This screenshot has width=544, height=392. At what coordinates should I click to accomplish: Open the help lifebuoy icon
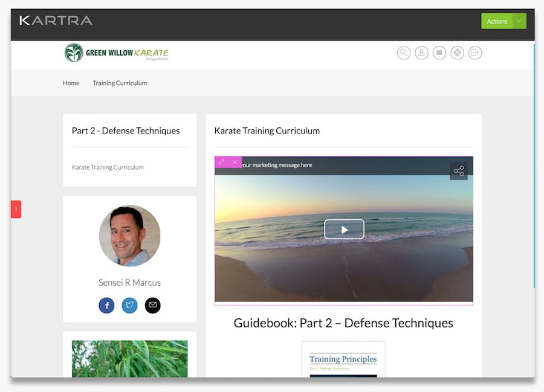(457, 53)
